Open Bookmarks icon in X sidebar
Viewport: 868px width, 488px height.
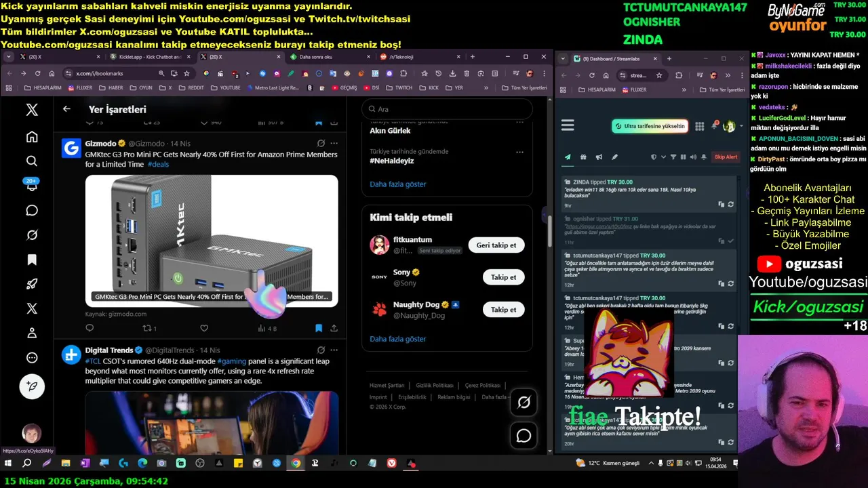[32, 260]
